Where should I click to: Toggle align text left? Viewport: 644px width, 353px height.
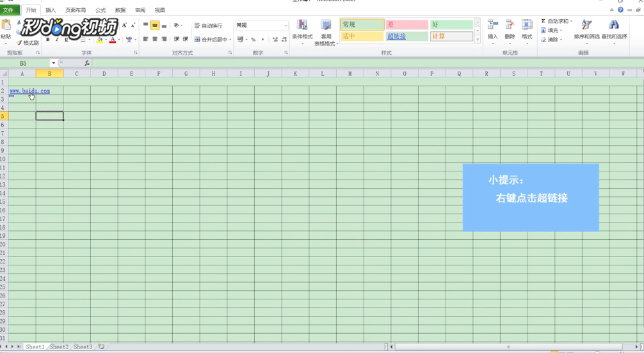(145, 39)
